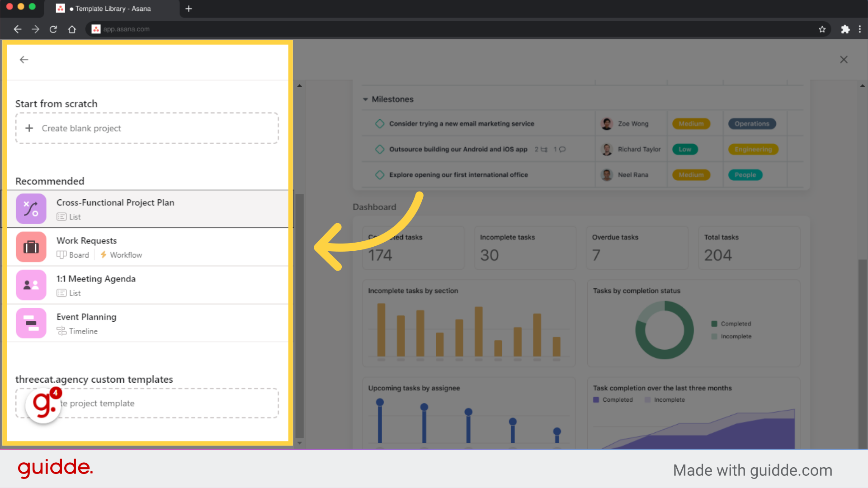
Task: Open comment count on Android iOS task
Action: coord(560,150)
